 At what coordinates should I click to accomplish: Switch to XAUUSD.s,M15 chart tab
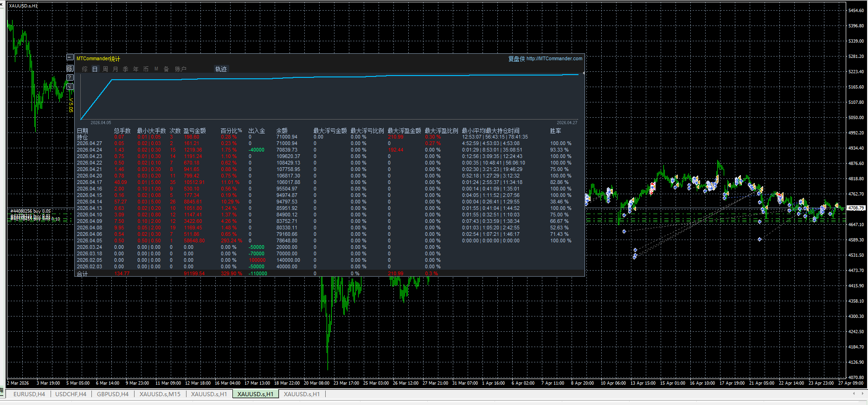click(160, 394)
